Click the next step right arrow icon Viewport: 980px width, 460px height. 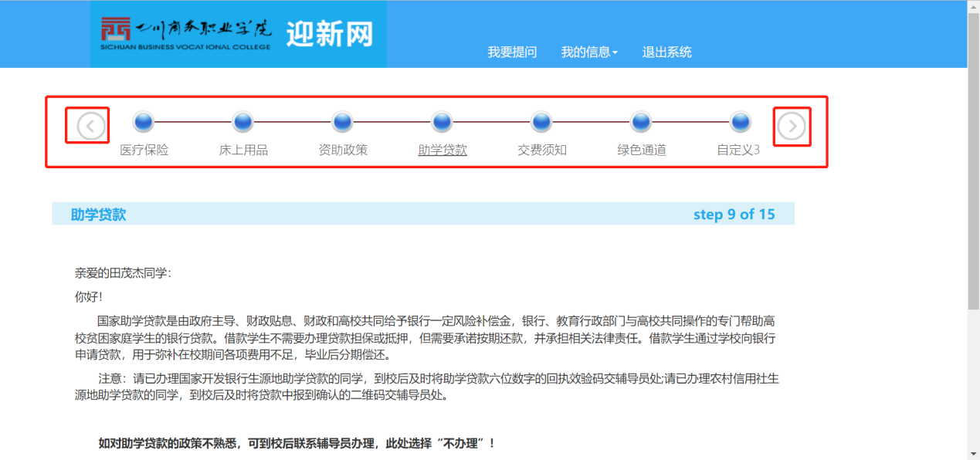(x=792, y=127)
